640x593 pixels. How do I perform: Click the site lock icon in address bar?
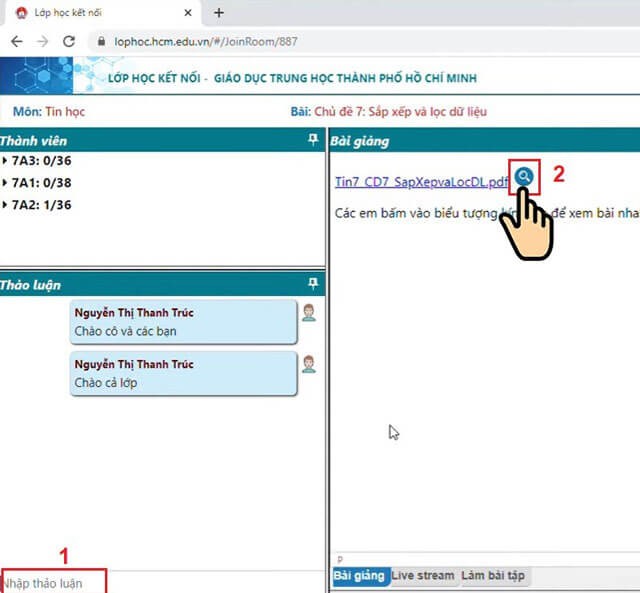[x=98, y=42]
